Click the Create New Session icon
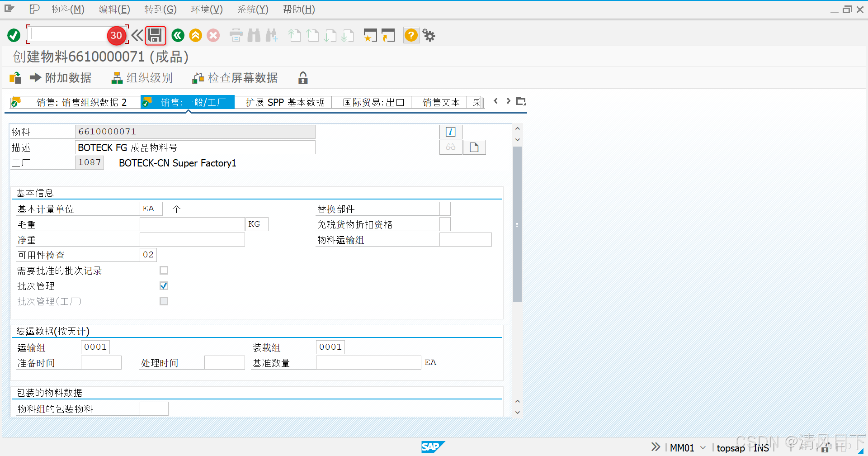Screen dimensions: 868x456 point(370,35)
